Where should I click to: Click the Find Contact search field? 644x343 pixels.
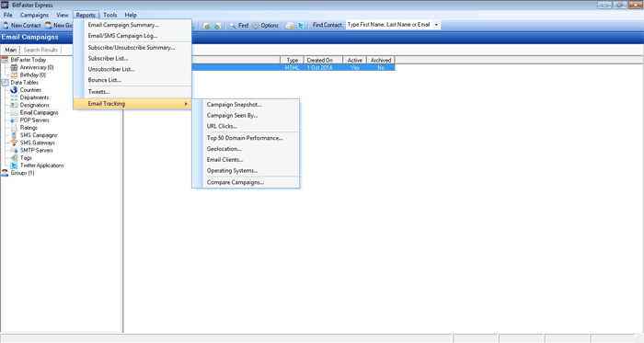point(388,25)
